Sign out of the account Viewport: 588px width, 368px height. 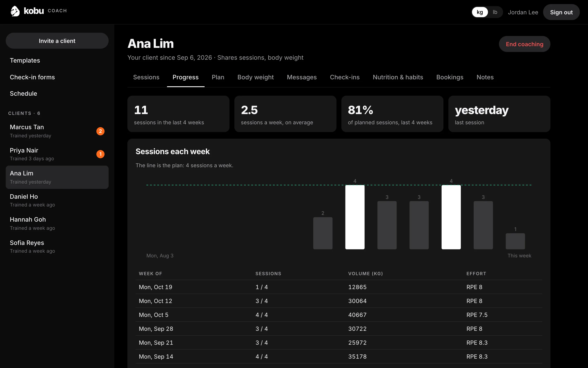(561, 12)
